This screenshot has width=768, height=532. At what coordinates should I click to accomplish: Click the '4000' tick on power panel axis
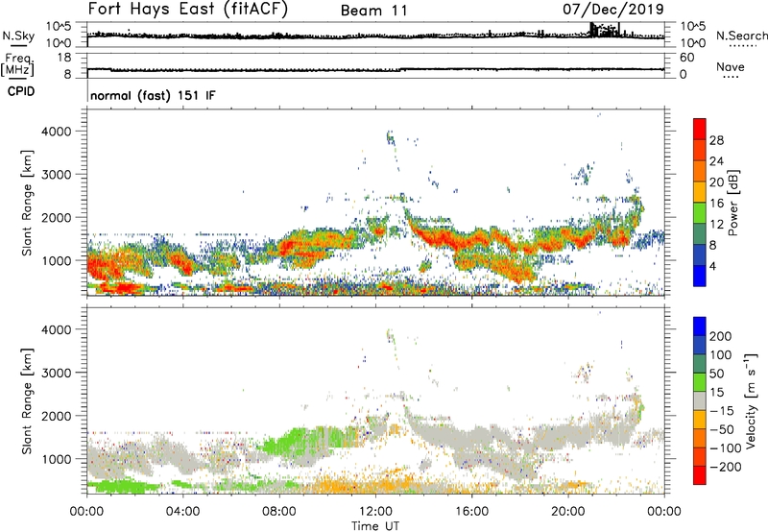(56, 132)
